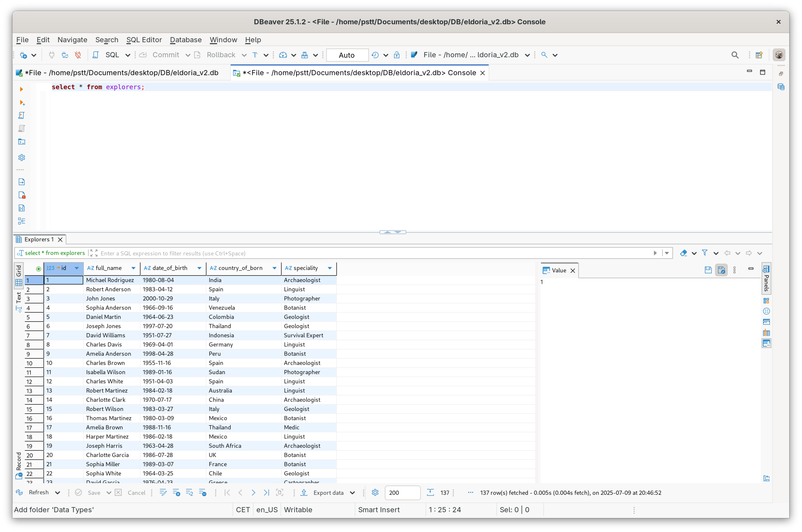Expand the Export data dropdown arrow
Screen dimensions: 802x532
(x=352, y=493)
